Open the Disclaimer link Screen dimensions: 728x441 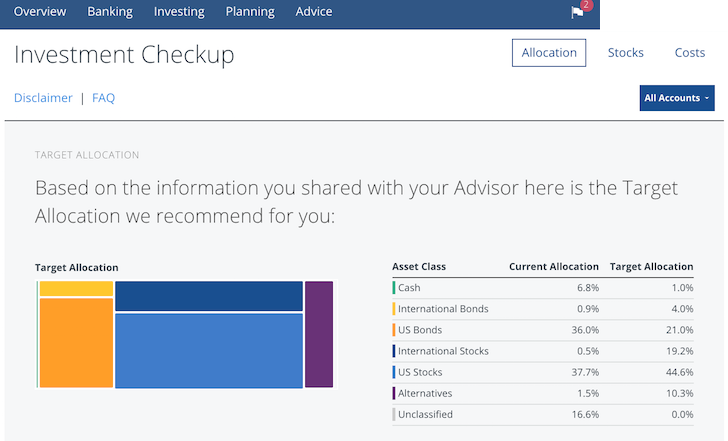(x=43, y=98)
